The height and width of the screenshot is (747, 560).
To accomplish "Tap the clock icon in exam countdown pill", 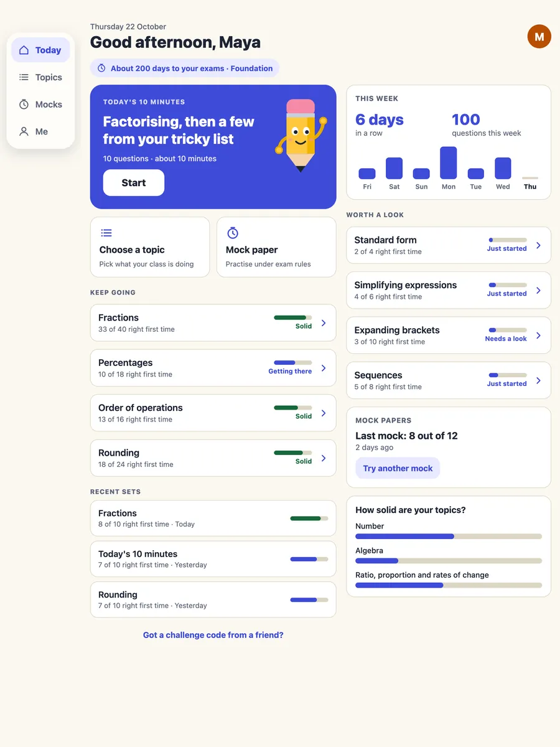I will point(101,68).
